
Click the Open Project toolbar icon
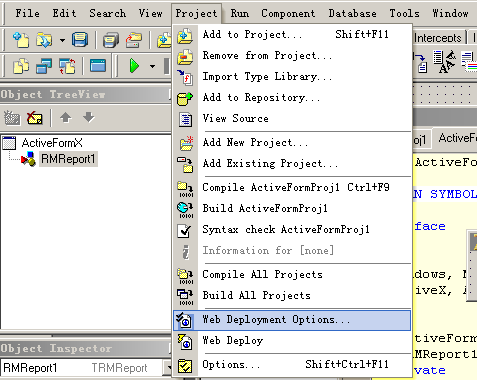pos(134,40)
